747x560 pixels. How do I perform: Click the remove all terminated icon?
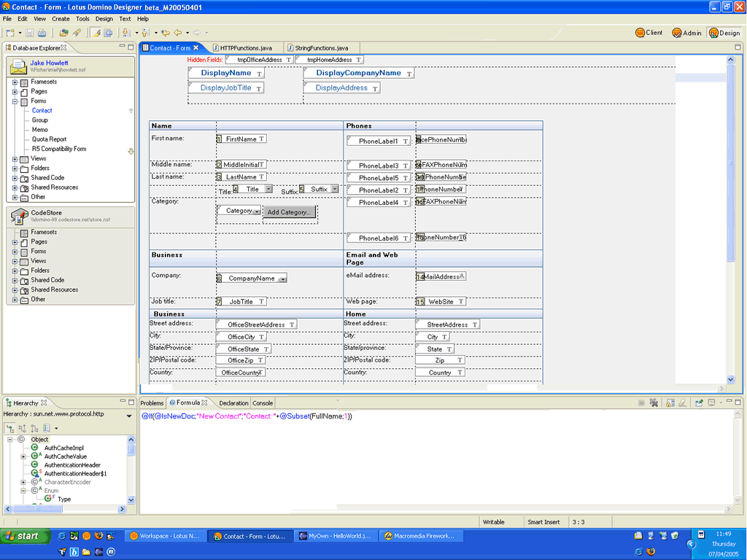pos(654,402)
